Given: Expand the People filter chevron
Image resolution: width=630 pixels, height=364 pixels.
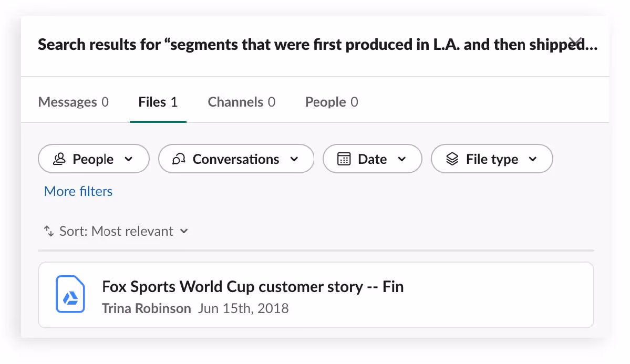Looking at the screenshot, I should pos(129,159).
